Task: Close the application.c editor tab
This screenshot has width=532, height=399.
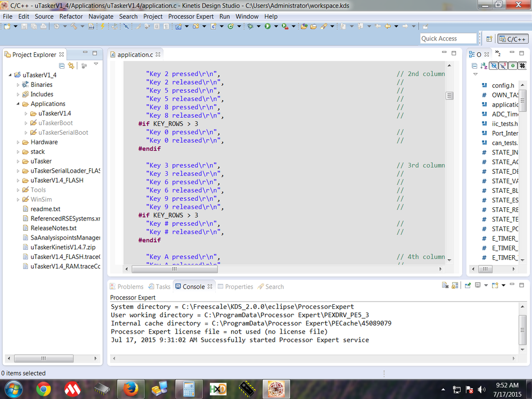Action: pos(158,54)
